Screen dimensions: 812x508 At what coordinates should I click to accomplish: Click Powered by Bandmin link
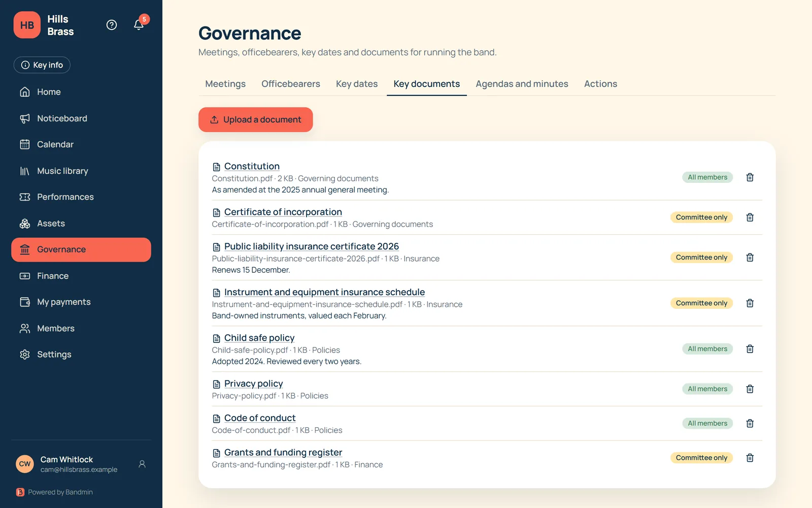tap(55, 492)
